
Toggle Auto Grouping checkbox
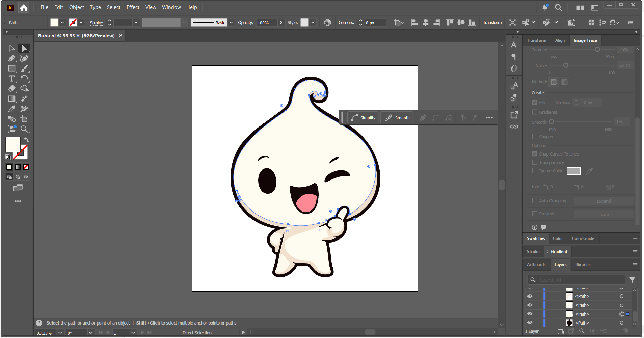(x=535, y=201)
